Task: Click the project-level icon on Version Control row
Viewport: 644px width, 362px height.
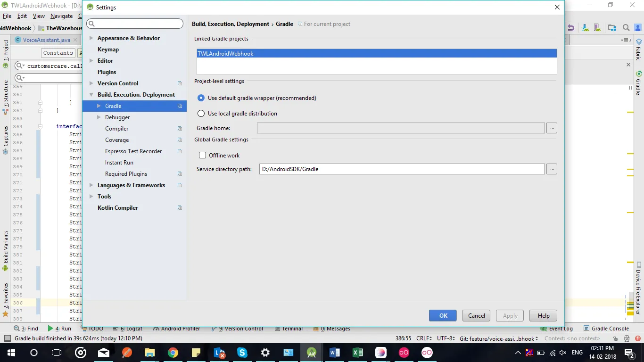Action: (180, 83)
